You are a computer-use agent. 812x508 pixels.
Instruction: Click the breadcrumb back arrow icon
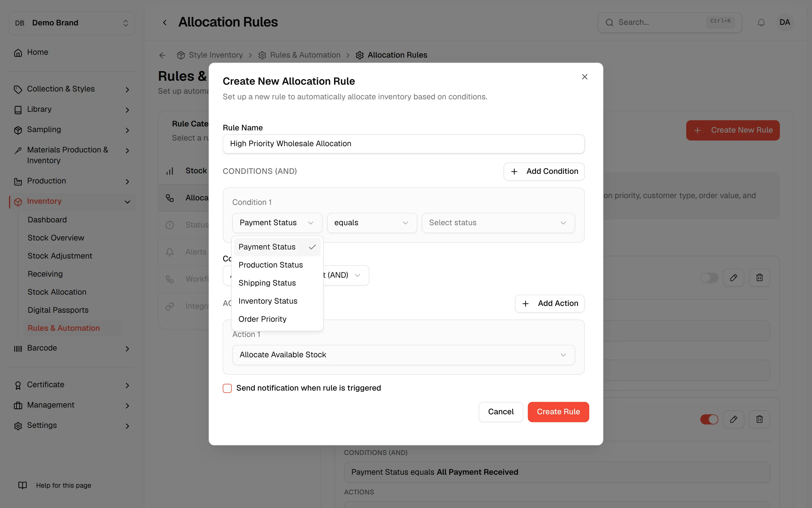[x=162, y=55]
